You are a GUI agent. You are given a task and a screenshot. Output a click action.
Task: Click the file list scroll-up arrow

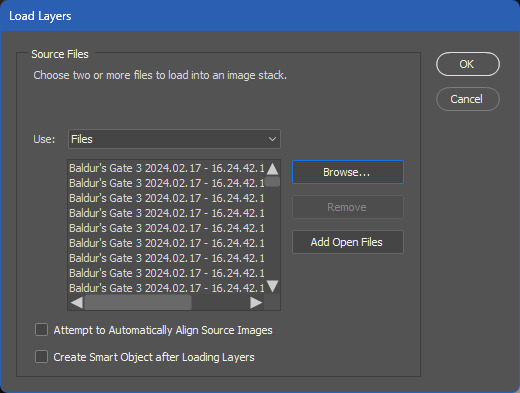point(273,169)
